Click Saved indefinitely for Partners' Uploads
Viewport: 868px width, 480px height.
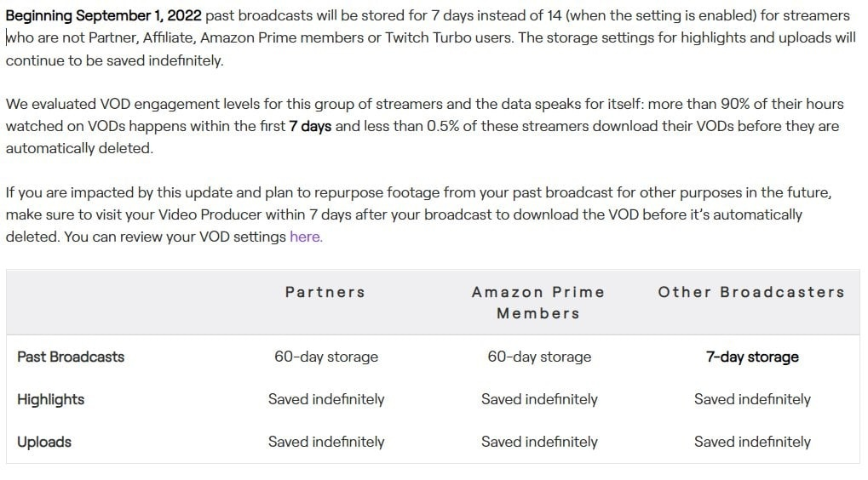point(326,442)
